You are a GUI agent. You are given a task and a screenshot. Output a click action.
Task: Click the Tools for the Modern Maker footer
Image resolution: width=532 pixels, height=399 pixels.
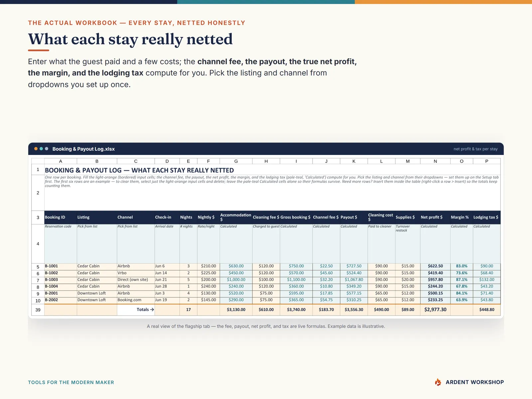click(71, 382)
